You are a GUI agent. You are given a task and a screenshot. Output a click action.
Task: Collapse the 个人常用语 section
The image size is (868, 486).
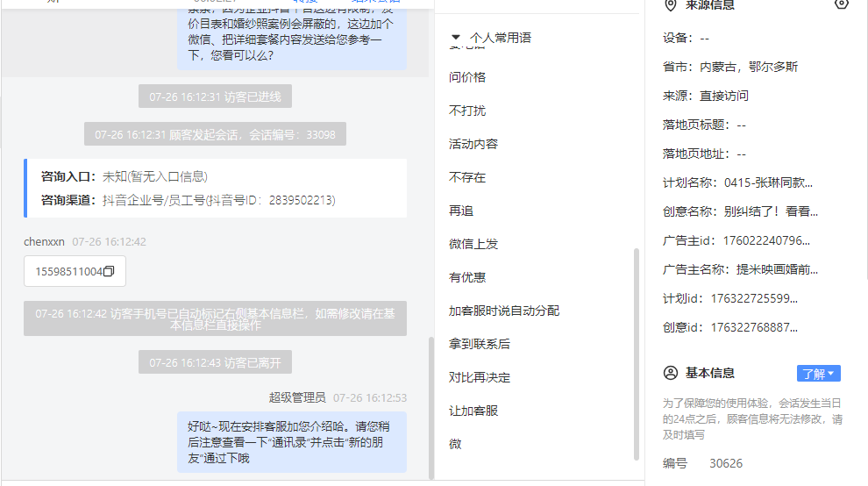456,38
